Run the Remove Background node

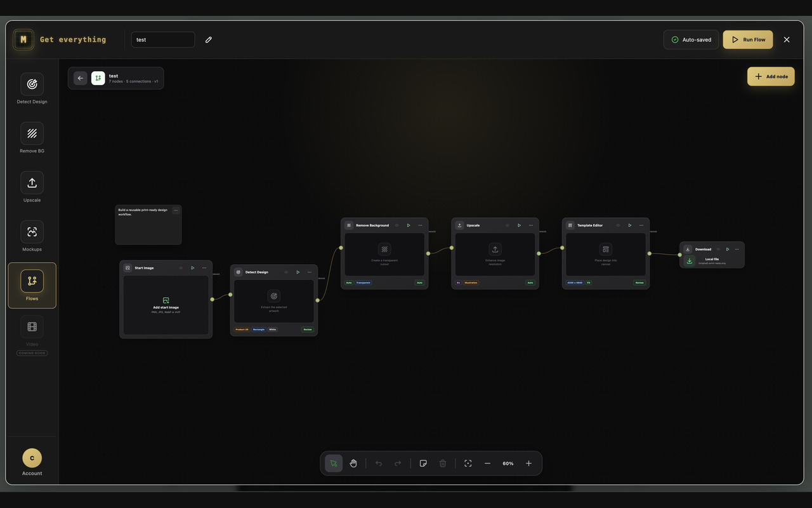409,225
